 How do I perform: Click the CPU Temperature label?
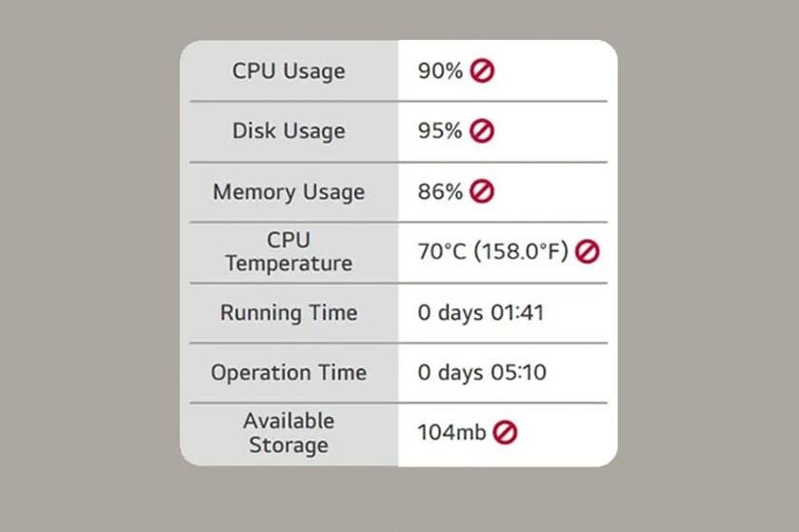tap(289, 252)
